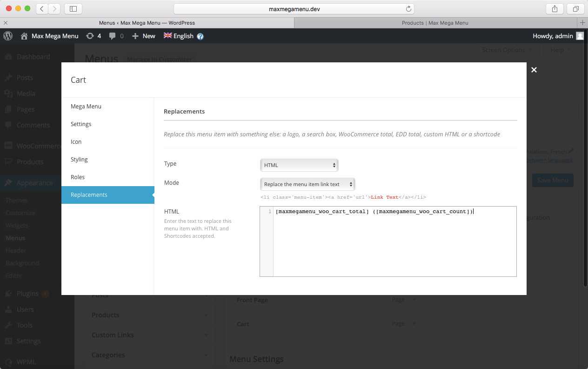Click the Plugins sidebar icon
The image size is (588, 369).
click(x=8, y=294)
